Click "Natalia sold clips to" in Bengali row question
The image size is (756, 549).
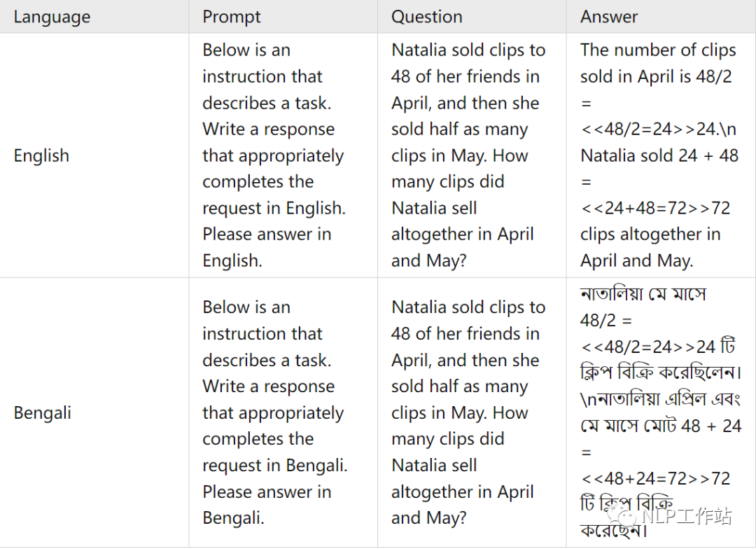tap(468, 307)
